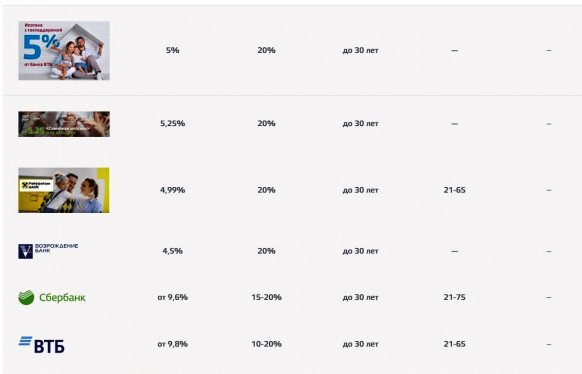Click the 15-20% down payment for Сбербанк

tap(267, 297)
